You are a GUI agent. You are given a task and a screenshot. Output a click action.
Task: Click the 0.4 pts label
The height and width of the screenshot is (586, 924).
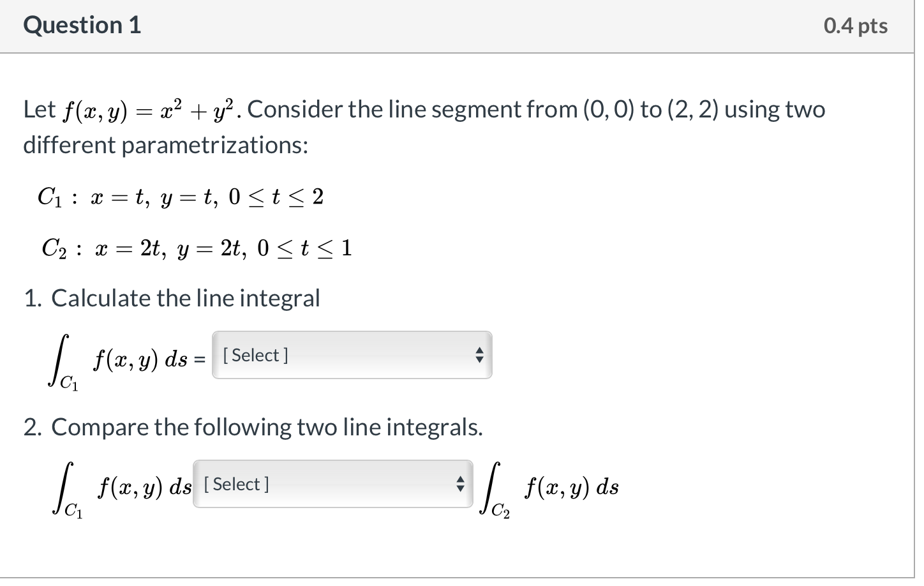(x=856, y=26)
